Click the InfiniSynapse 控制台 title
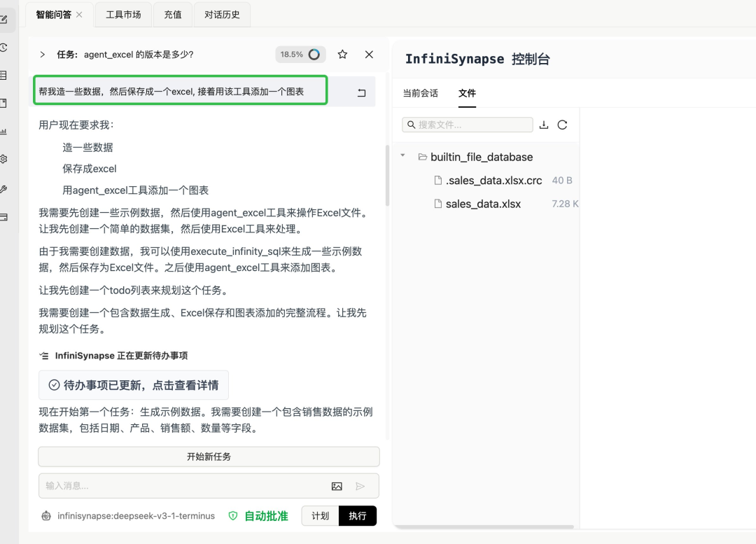 (x=477, y=59)
